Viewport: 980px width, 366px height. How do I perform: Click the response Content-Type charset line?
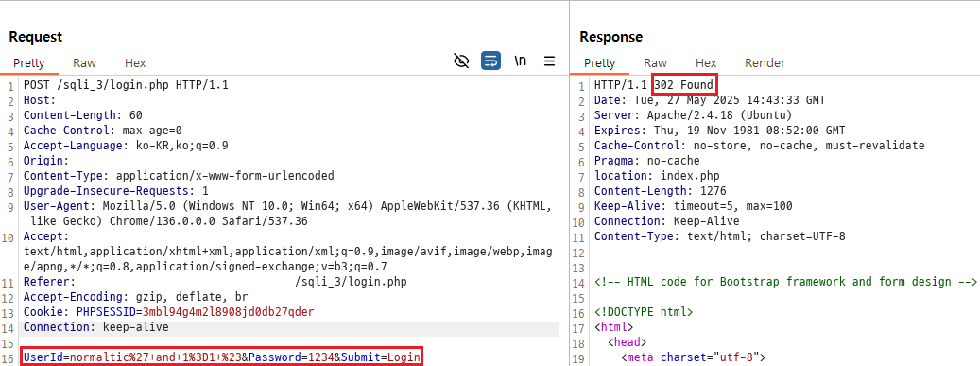point(719,236)
